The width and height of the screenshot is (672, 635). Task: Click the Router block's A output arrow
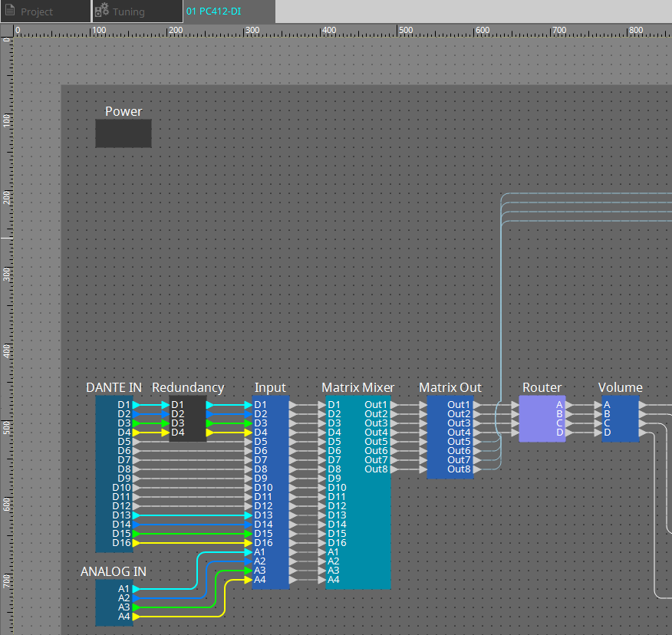point(568,405)
